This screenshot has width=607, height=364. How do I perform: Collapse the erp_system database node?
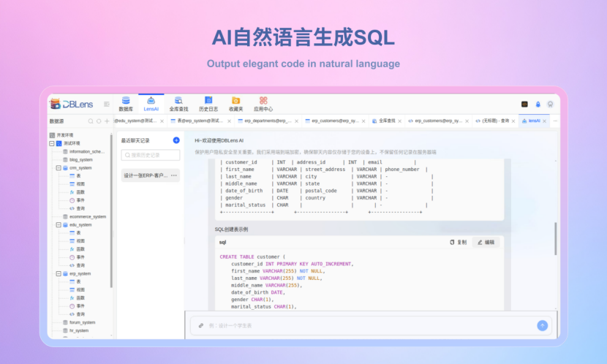click(59, 273)
